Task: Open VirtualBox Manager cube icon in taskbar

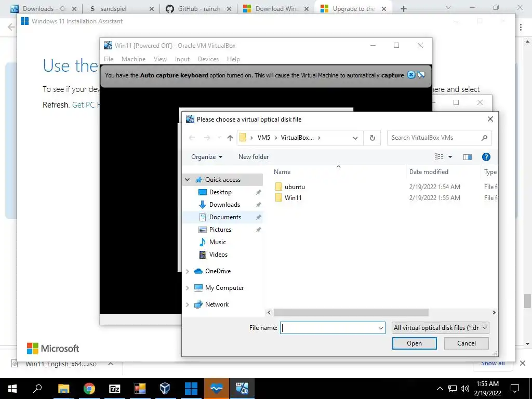Action: point(165,389)
